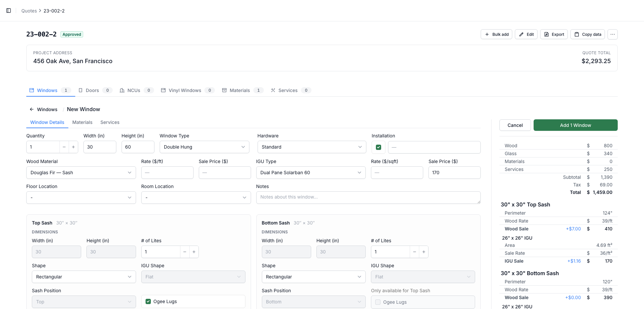Image resolution: width=644 pixels, height=309 pixels.
Task: Open the Window Type dropdown
Action: [204, 147]
